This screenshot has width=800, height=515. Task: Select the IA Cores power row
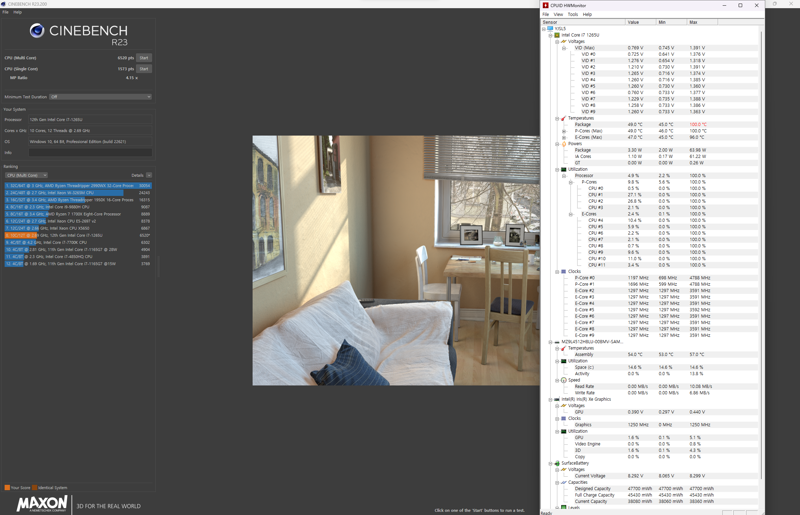(x=649, y=156)
